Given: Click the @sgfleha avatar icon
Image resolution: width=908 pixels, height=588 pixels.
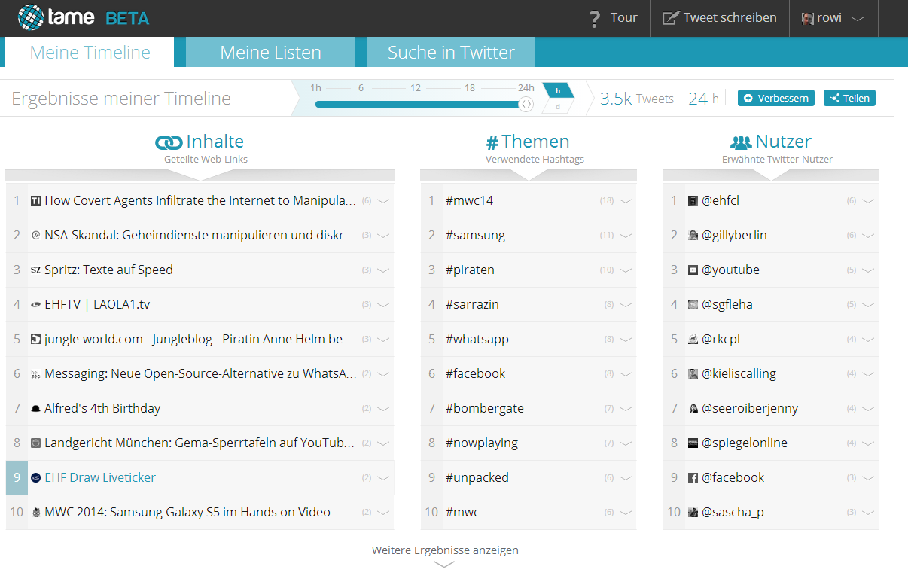Looking at the screenshot, I should click(x=693, y=305).
